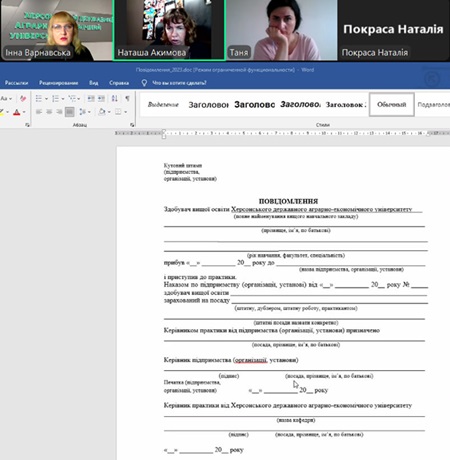450x460 pixels.
Task: Click the multilevel list icon
Action: pos(72,98)
